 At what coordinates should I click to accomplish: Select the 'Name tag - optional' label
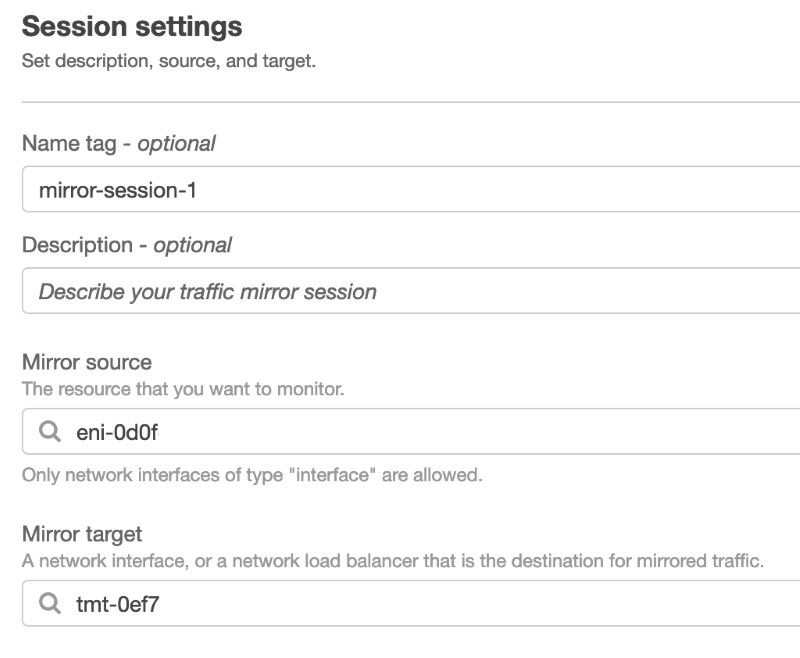[118, 143]
